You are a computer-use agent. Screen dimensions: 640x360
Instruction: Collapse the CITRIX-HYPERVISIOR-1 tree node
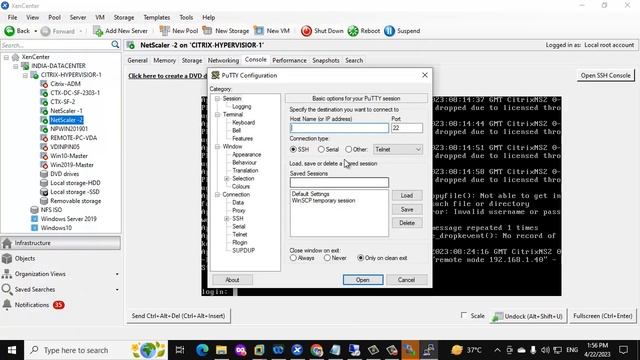[25, 75]
